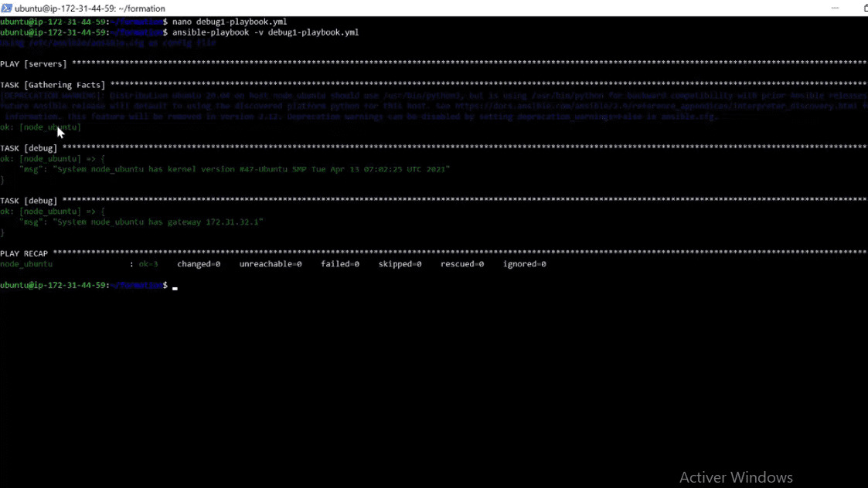Viewport: 868px width, 488px height.
Task: Click the blinking cursor at the shell prompt
Action: (x=175, y=286)
